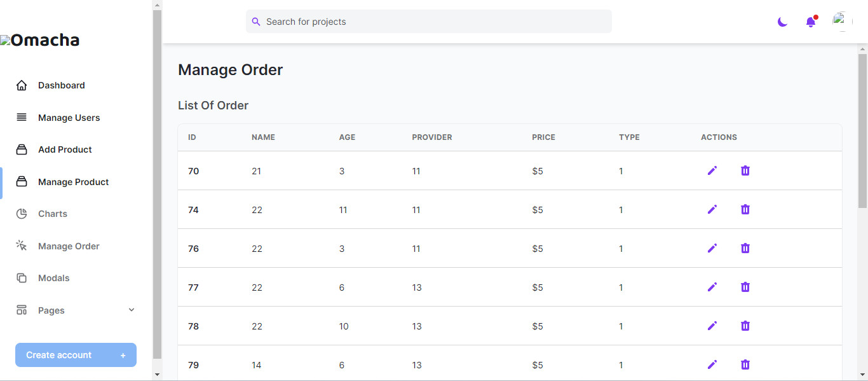
Task: Delete order 79 with trash icon
Action: coord(745,364)
